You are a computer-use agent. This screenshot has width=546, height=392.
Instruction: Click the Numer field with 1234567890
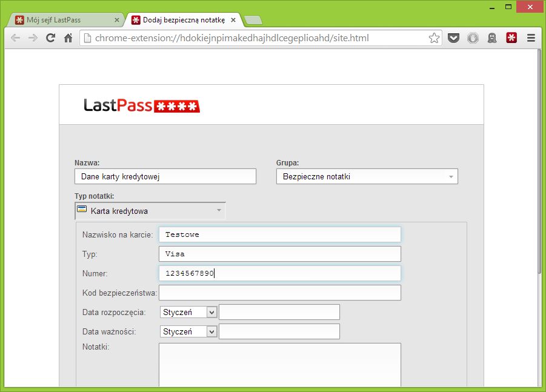pos(280,273)
